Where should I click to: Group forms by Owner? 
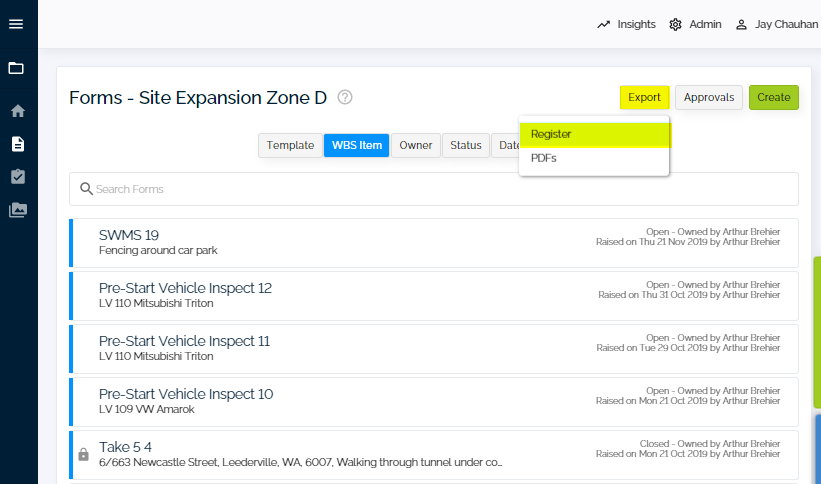[416, 145]
